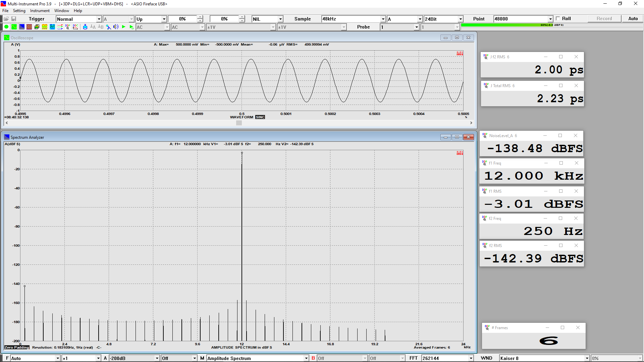Increase the first trigger level 0% stepper
This screenshot has width=644, height=362.
(x=200, y=17)
